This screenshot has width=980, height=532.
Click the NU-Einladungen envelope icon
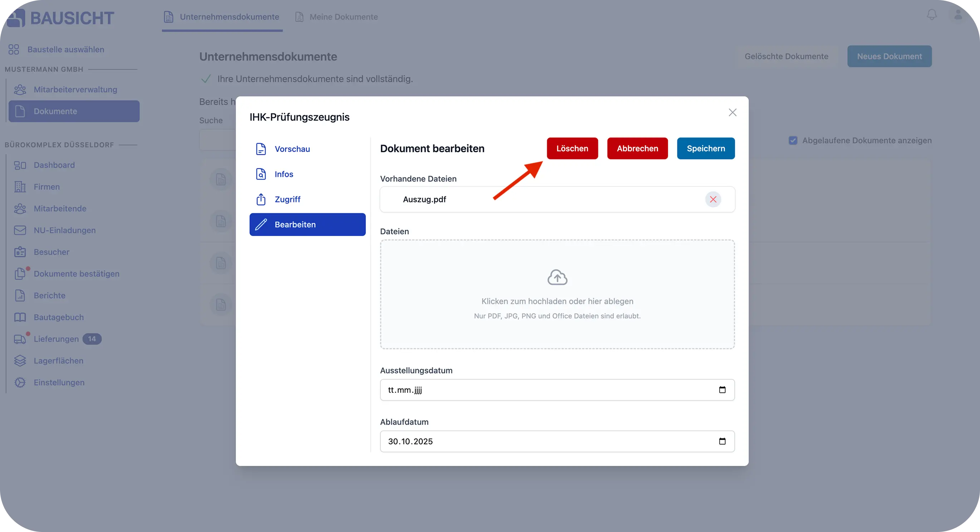pos(20,230)
